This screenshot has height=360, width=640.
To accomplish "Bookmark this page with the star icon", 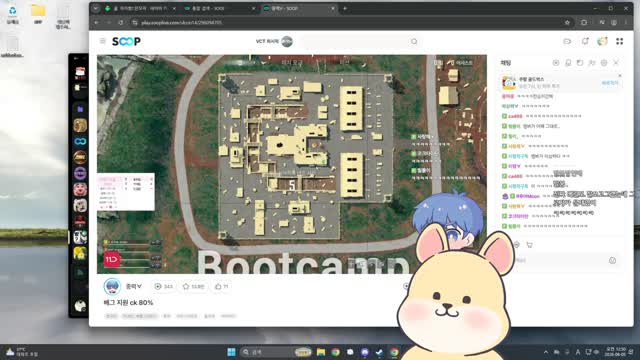I will point(567,22).
